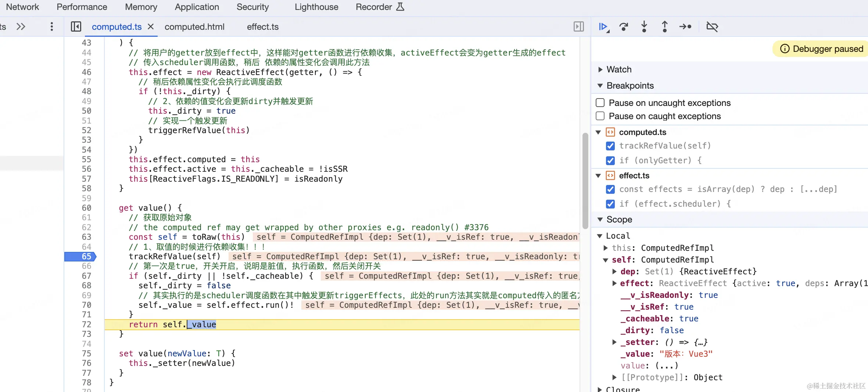The image size is (868, 392).
Task: Enable Pause on caught exceptions
Action: coord(600,116)
